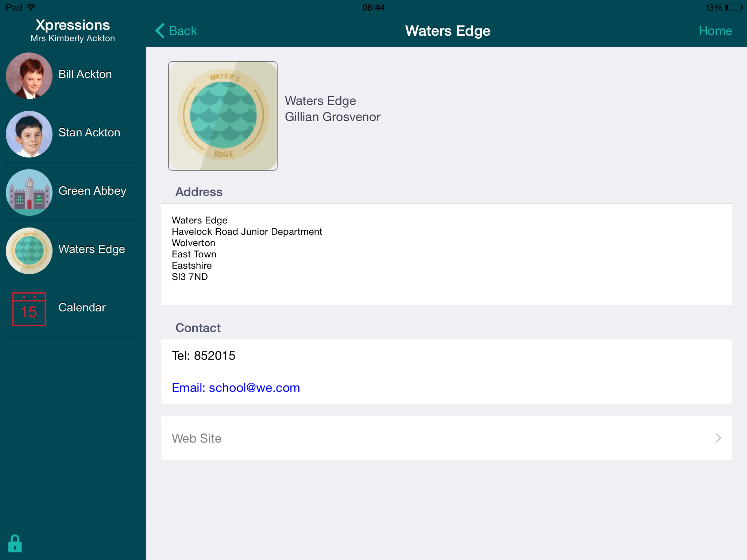The height and width of the screenshot is (560, 747).
Task: Tap Havelock Road Junior Department line
Action: [x=247, y=232]
